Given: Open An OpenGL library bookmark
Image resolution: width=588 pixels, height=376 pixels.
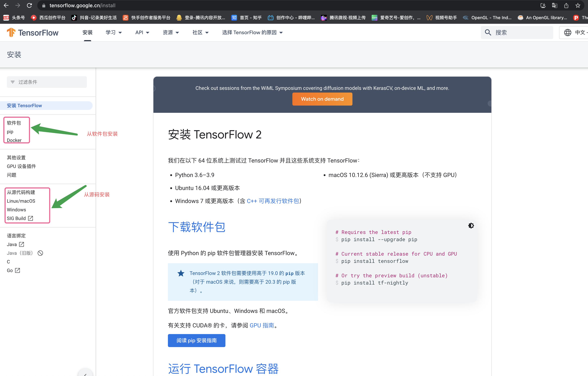Looking at the screenshot, I should tap(542, 18).
